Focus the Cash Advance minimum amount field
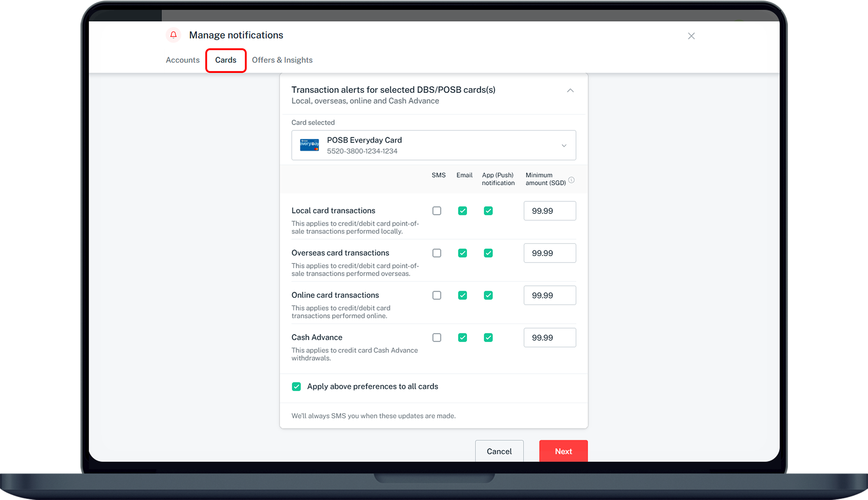This screenshot has height=500, width=868. point(549,338)
